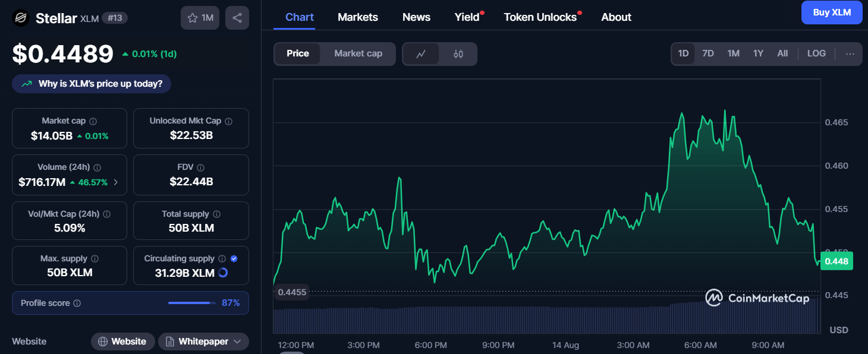This screenshot has width=868, height=354.
Task: Click the Stellar logo icon
Action: click(x=21, y=18)
